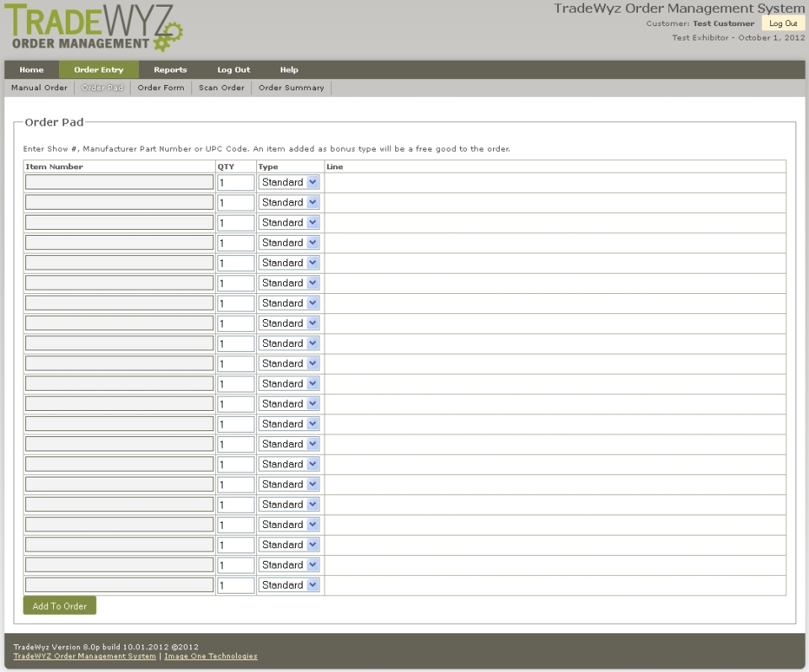Viewport: 809px width, 672px height.
Task: Open the Home menu tab
Action: (31, 70)
